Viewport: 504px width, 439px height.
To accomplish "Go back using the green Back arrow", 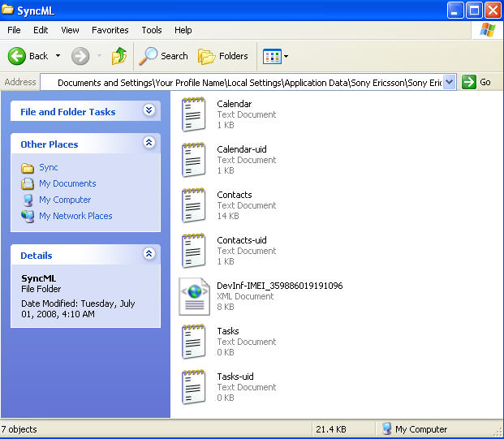I will pyautogui.click(x=17, y=56).
